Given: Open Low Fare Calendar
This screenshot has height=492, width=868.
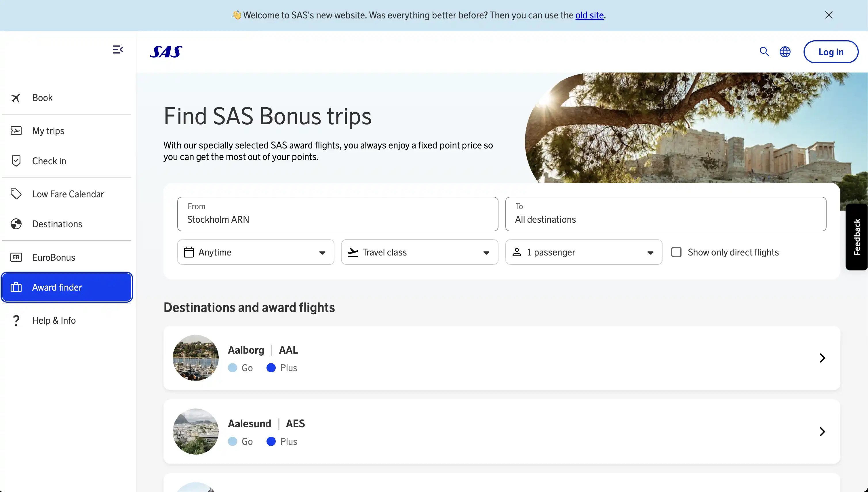Looking at the screenshot, I should click(x=66, y=194).
